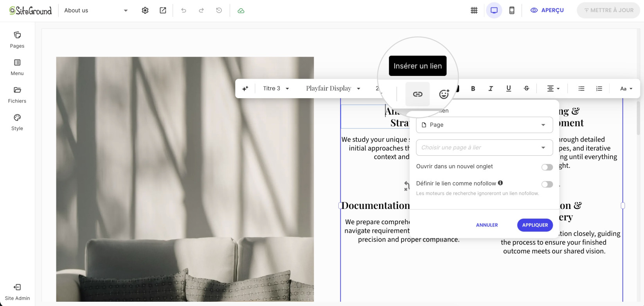This screenshot has height=306, width=644.
Task: Click ANNULER in the link dialog
Action: click(487, 225)
